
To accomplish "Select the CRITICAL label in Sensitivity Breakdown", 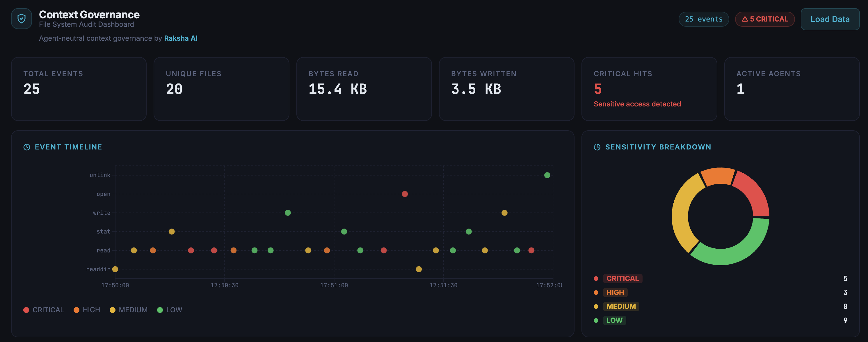I will pyautogui.click(x=622, y=279).
